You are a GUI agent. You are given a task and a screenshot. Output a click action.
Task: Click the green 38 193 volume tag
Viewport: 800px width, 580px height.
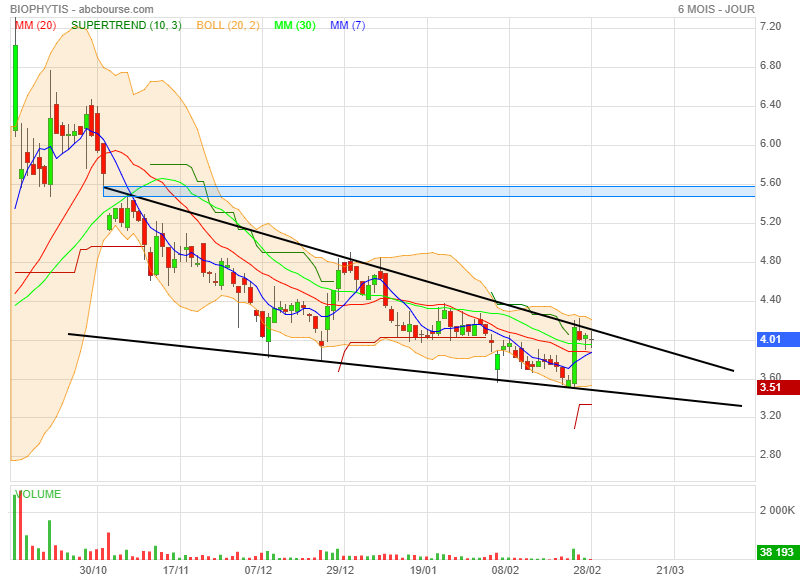[x=777, y=552]
